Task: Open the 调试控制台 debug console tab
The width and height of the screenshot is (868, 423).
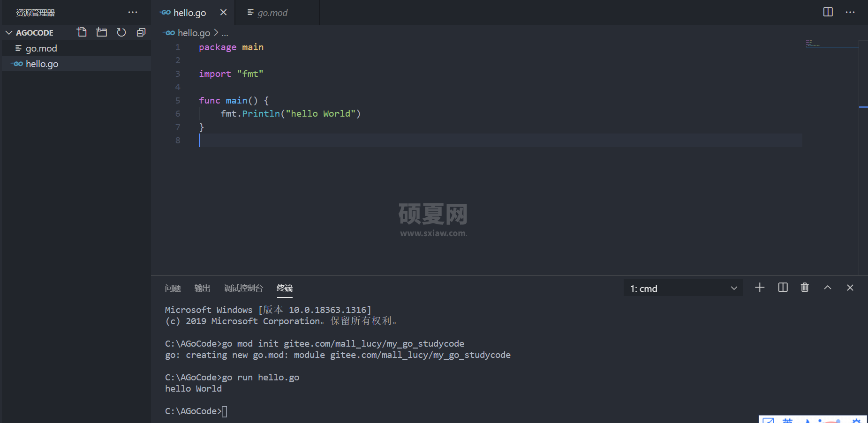Action: [x=243, y=288]
